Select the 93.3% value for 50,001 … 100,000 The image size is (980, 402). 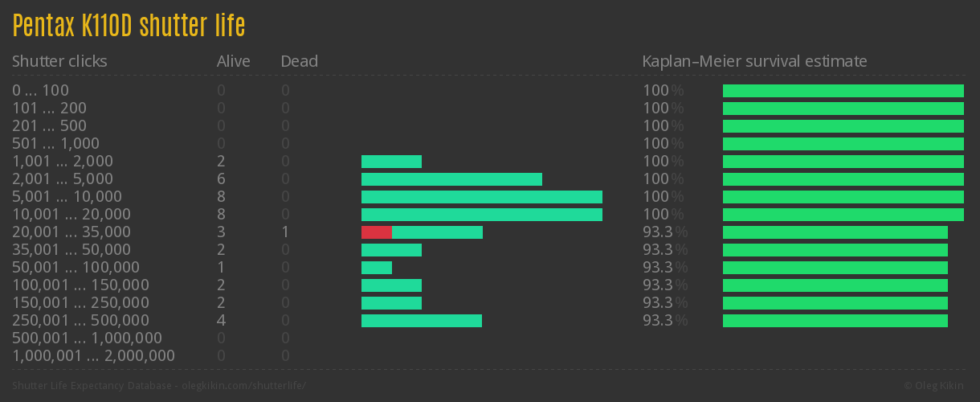pyautogui.click(x=664, y=268)
